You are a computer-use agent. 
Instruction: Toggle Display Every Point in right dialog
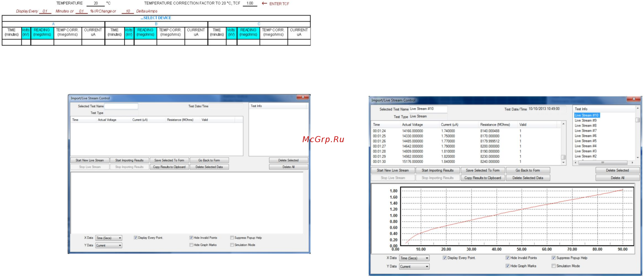pos(445,258)
